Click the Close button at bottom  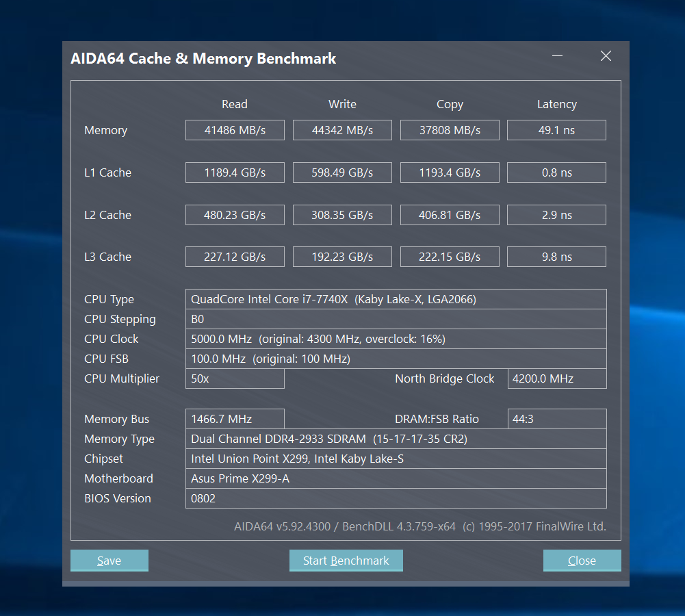[x=582, y=561]
